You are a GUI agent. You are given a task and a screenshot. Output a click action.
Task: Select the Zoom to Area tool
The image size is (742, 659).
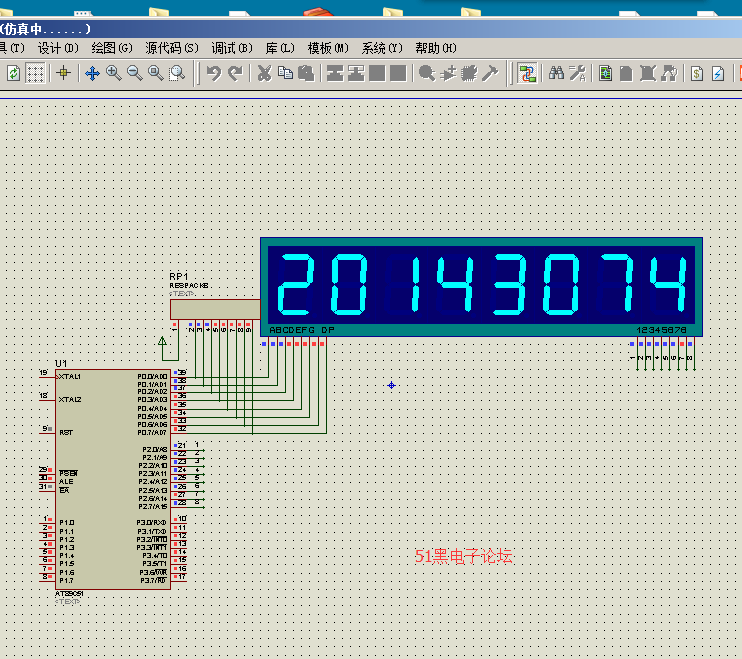177,73
